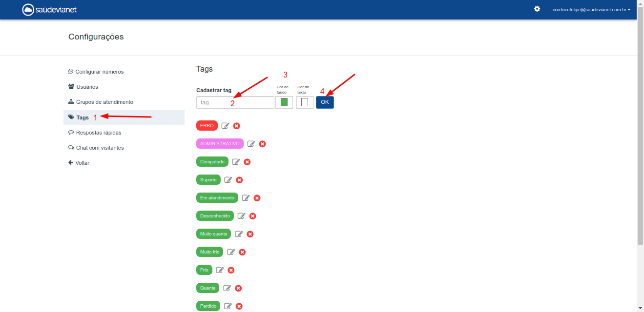Click the saudevianet logo
The height and width of the screenshot is (312, 644).
tap(49, 10)
